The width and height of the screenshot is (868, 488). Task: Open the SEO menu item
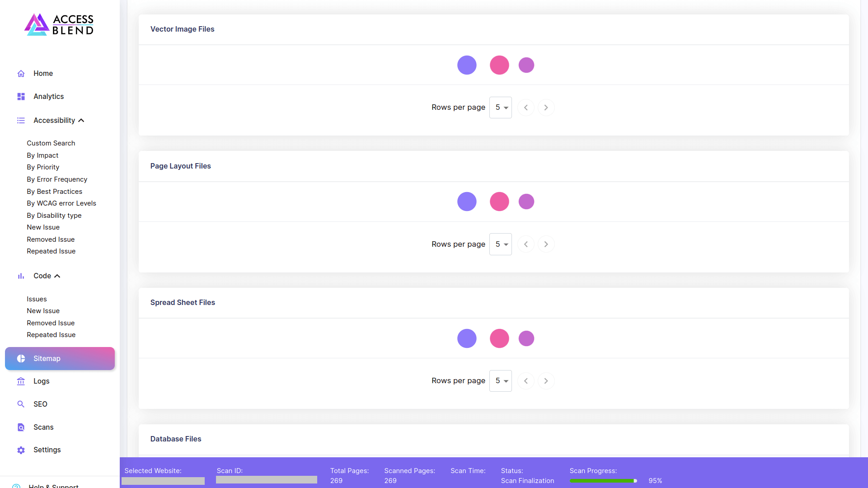coord(40,404)
